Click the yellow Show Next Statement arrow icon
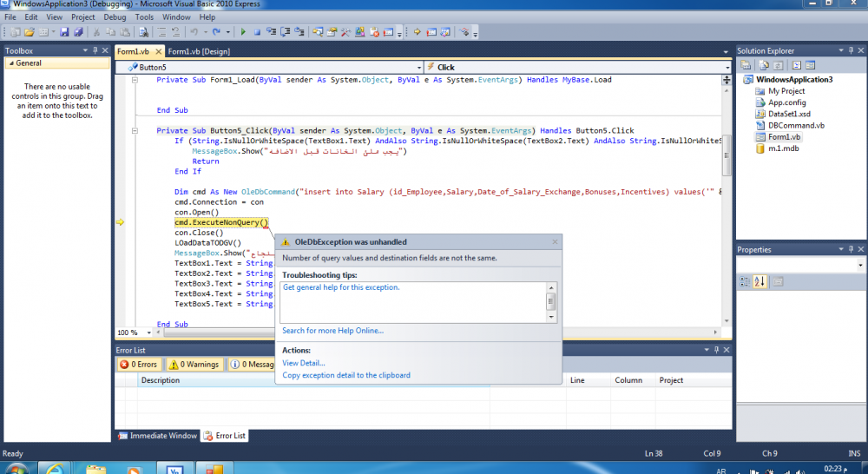Viewport: 868px width, 474px height. (417, 32)
